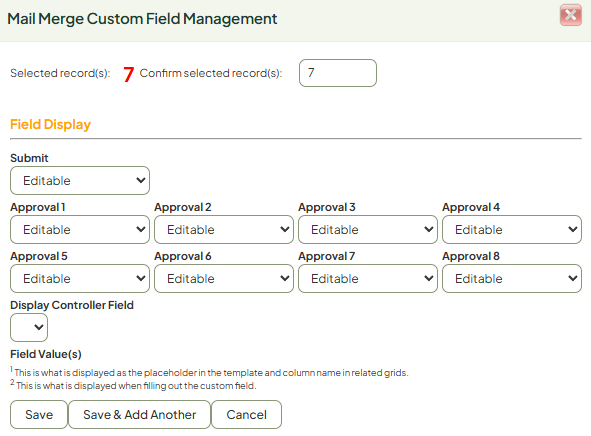Open the Approval 3 dropdown
The width and height of the screenshot is (591, 436).
click(x=368, y=229)
